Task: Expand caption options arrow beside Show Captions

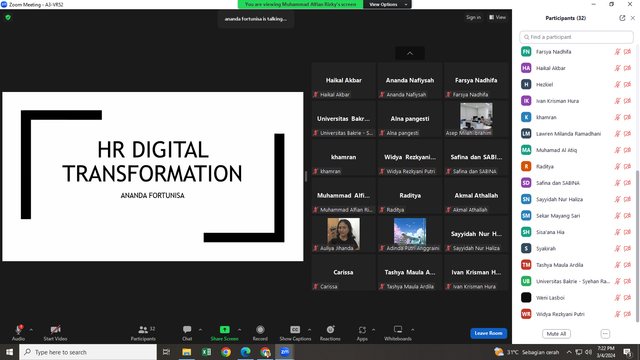Action: click(x=309, y=330)
